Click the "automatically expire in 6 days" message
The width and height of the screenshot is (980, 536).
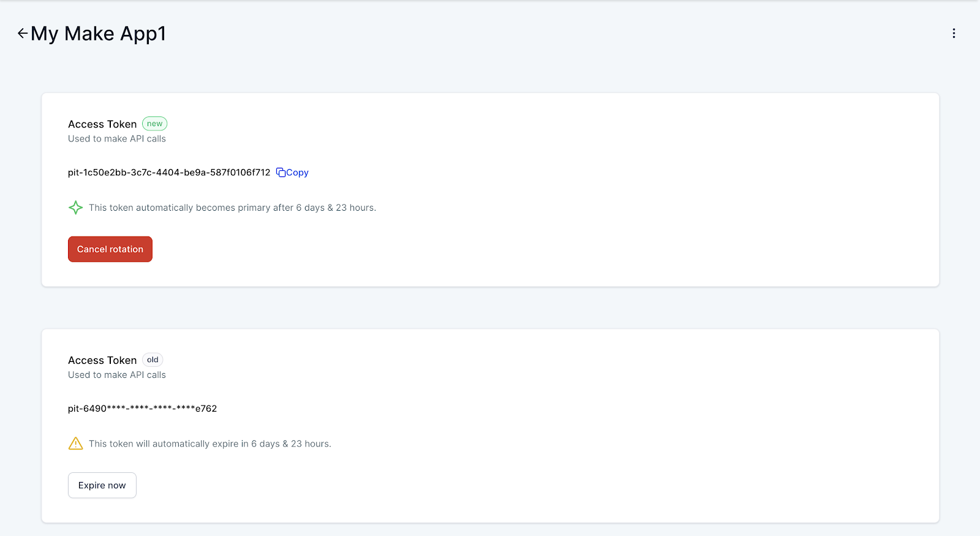210,444
